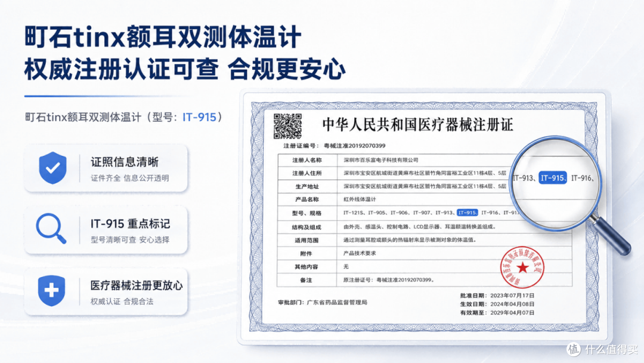Click the 附件 label cell
The image size is (644, 363).
(x=307, y=253)
